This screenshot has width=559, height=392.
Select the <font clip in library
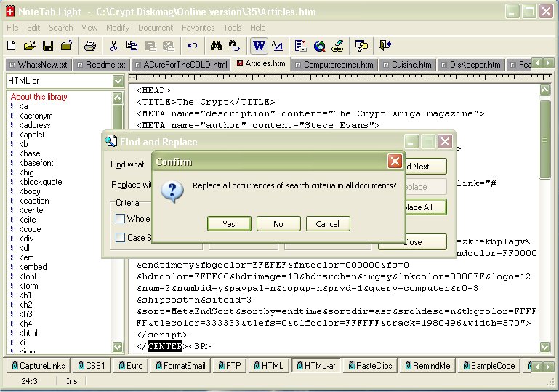click(28, 276)
